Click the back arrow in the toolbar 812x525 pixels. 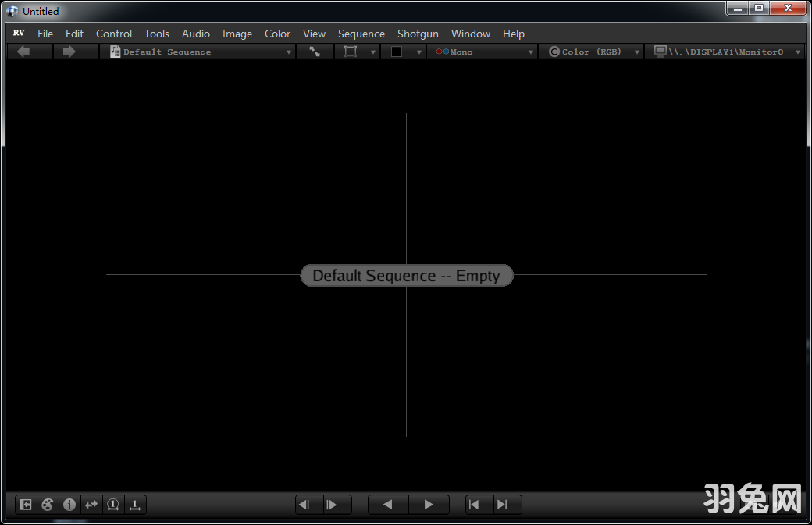click(23, 52)
